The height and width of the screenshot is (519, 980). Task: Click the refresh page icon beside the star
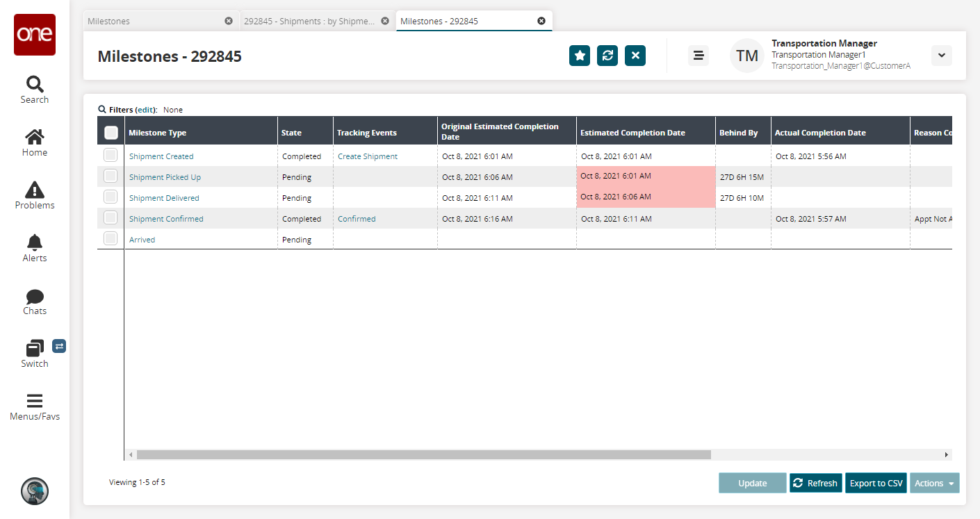coord(607,56)
